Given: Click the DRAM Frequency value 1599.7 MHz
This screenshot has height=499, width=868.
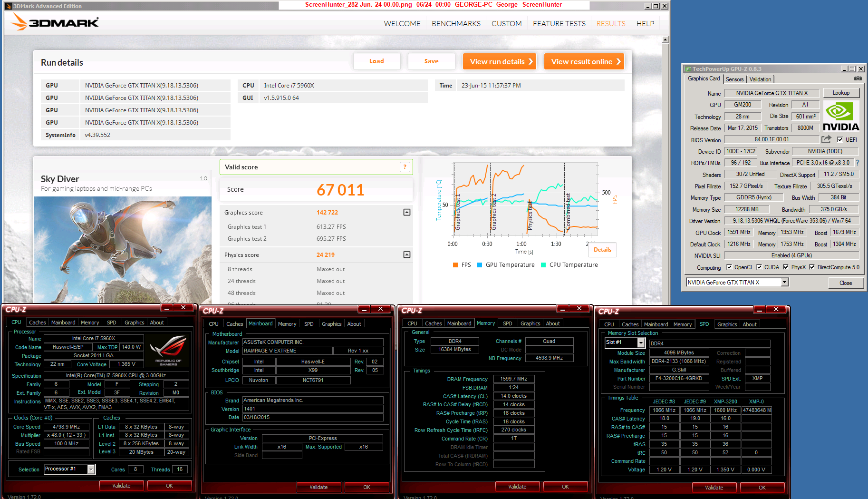Looking at the screenshot, I should 514,379.
